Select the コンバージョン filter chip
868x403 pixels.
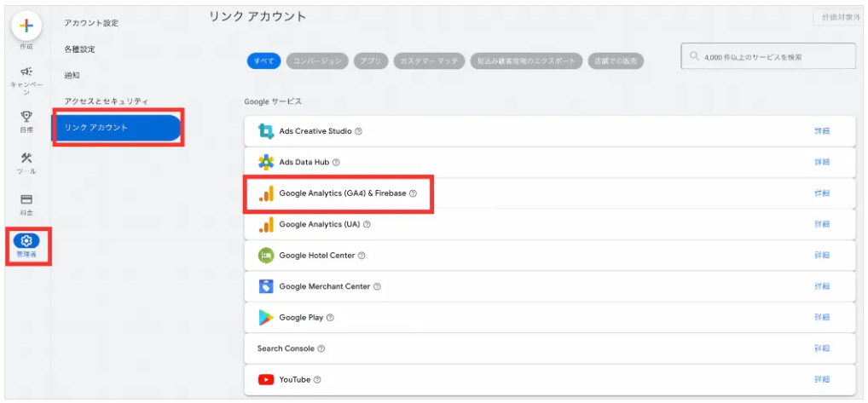[x=317, y=60]
